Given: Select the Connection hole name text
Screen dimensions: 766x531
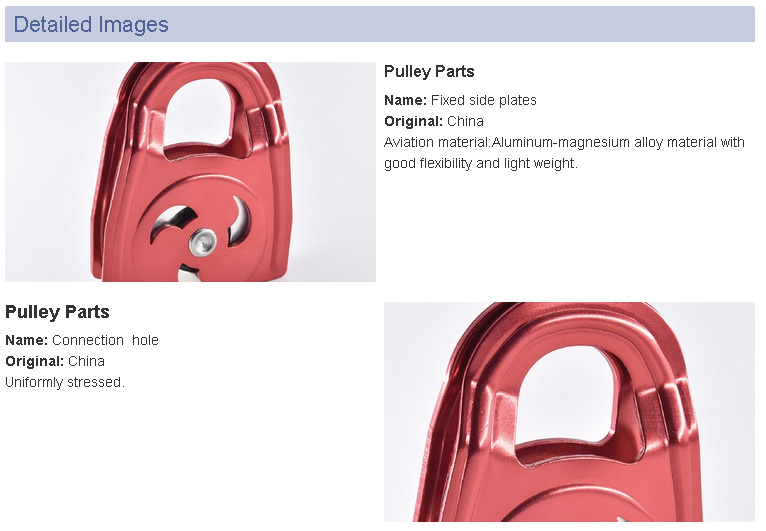Looking at the screenshot, I should click(106, 340).
